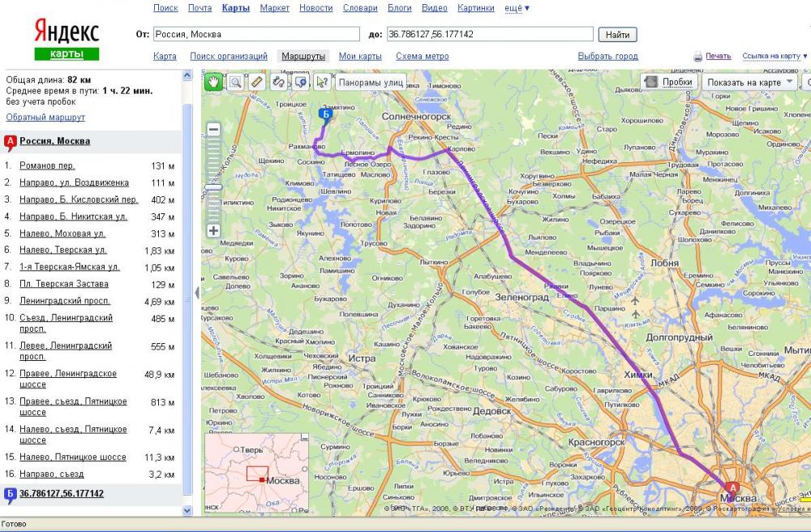Click the destination marker Б on map
Viewport: 811px width, 532px height.
click(x=325, y=115)
